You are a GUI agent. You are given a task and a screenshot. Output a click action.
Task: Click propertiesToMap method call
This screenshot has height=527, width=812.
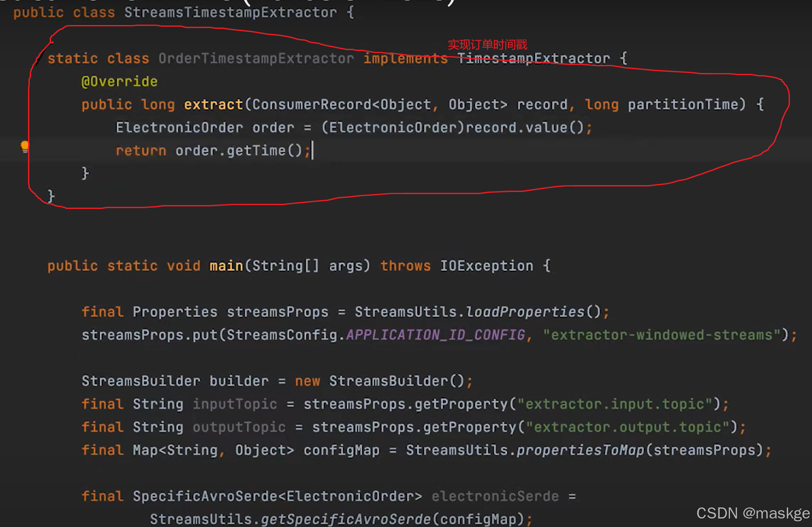pyautogui.click(x=581, y=450)
